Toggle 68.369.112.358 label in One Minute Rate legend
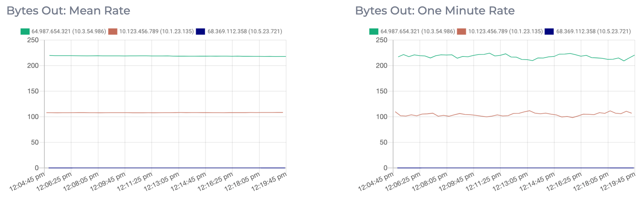This screenshot has width=644, height=203. [593, 32]
